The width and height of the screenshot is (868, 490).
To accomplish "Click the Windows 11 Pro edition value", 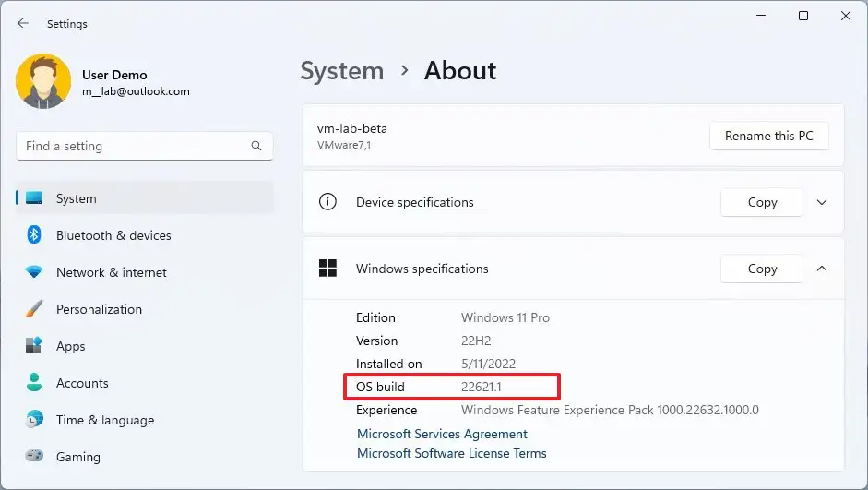I will pos(505,317).
